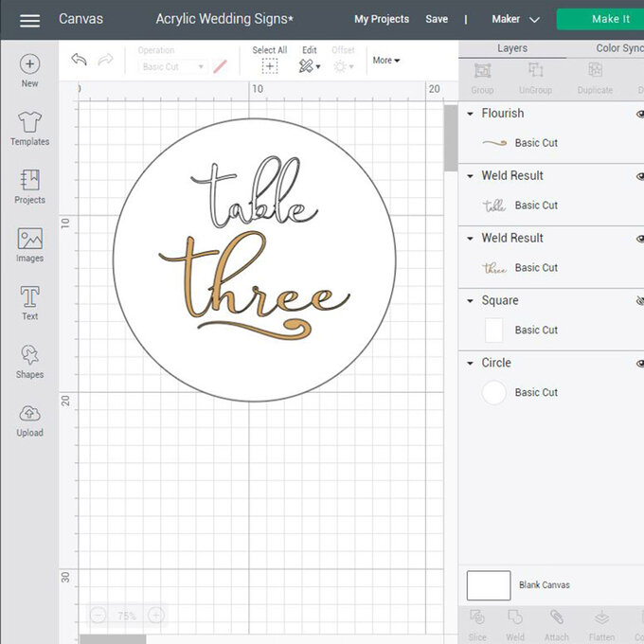The height and width of the screenshot is (644, 644).
Task: Expand the More toolbar menu
Action: [x=385, y=61]
